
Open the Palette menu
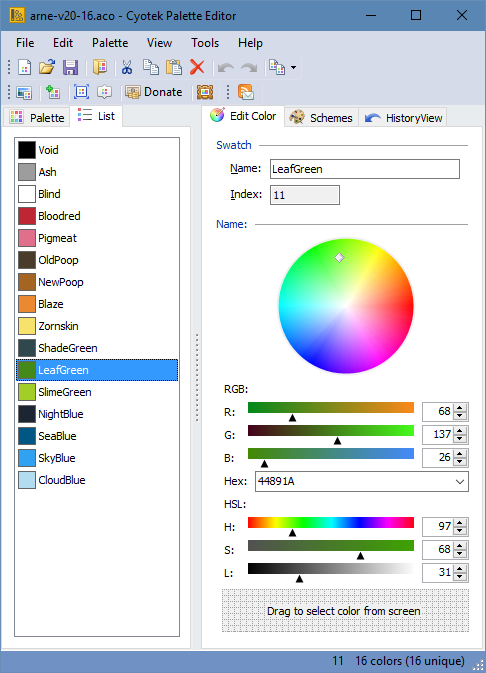(x=110, y=43)
